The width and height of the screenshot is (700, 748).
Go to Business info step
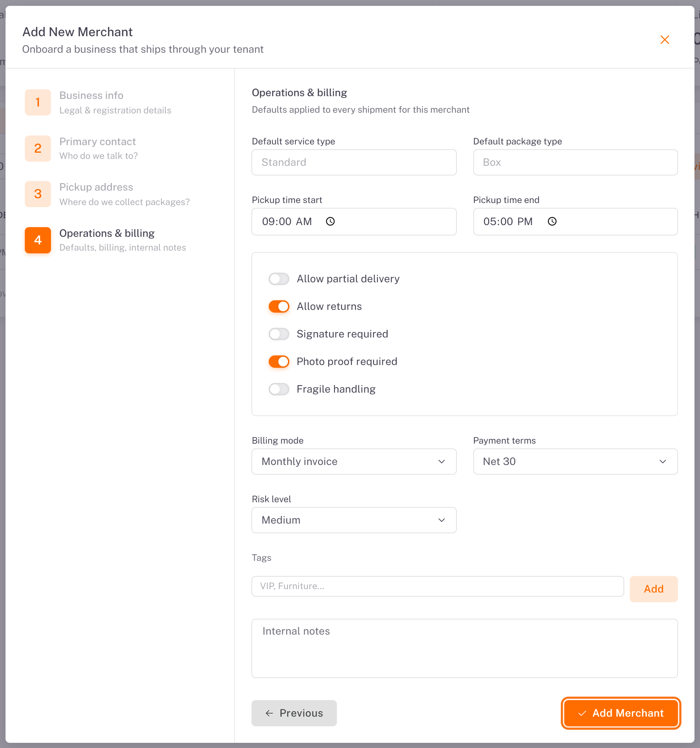point(98,102)
